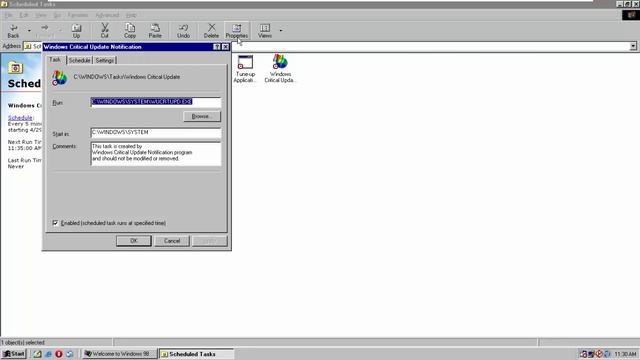Switch to Welcome to Windows 98 taskbar button

(x=119, y=354)
